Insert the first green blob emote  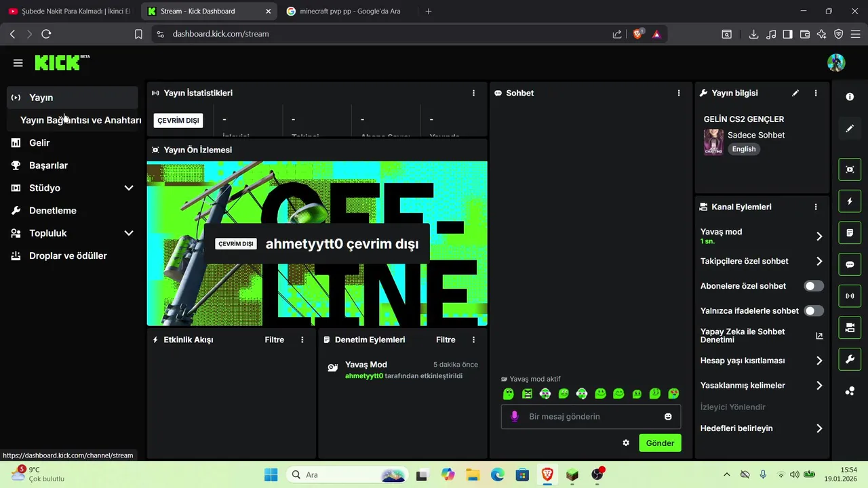[509, 394]
